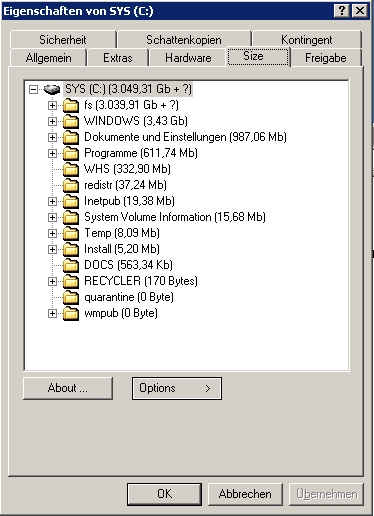
Task: Click the DOCS folder icon
Action: 71,265
